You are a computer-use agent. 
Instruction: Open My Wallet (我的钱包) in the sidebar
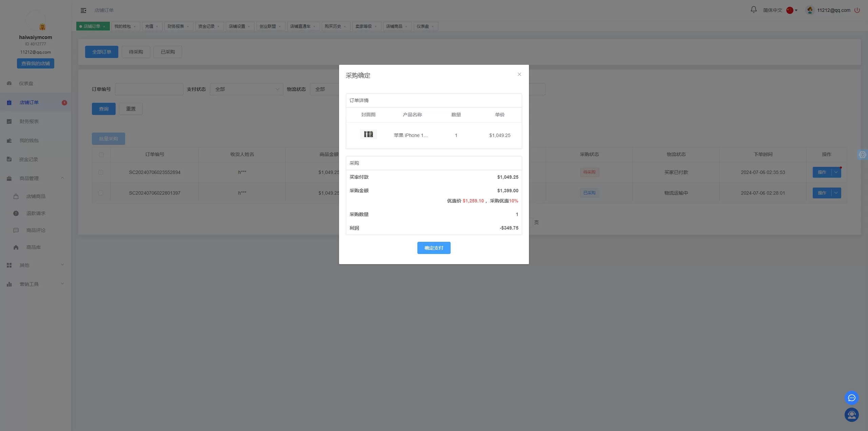pyautogui.click(x=29, y=140)
